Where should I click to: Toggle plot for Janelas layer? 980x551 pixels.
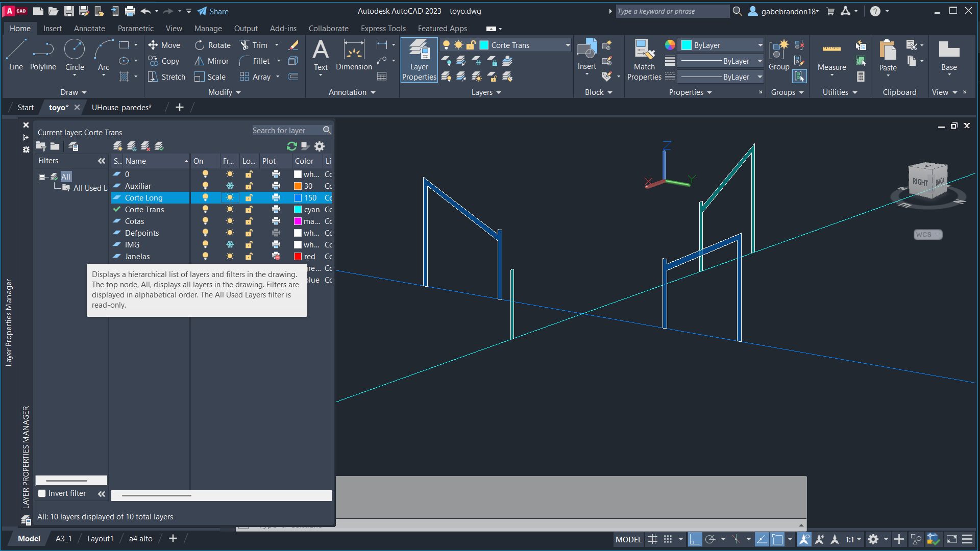(276, 257)
